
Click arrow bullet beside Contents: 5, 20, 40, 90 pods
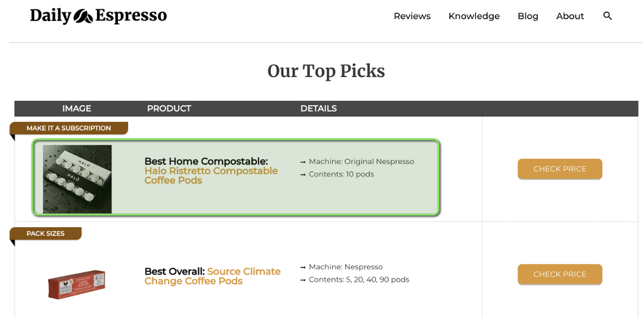303,280
